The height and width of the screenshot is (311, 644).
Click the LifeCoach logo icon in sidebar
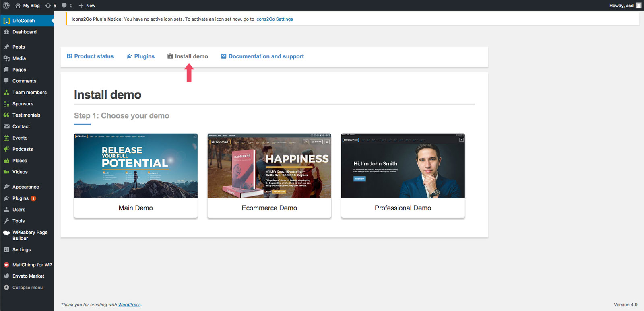(6, 21)
